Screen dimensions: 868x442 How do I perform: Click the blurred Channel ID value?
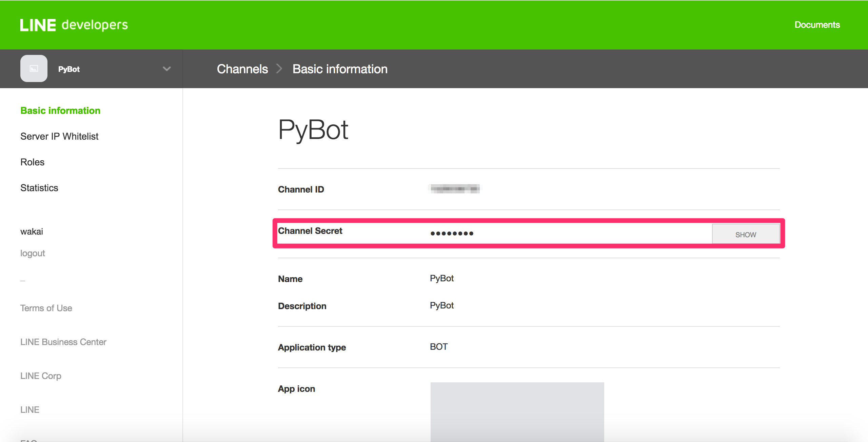click(x=455, y=188)
